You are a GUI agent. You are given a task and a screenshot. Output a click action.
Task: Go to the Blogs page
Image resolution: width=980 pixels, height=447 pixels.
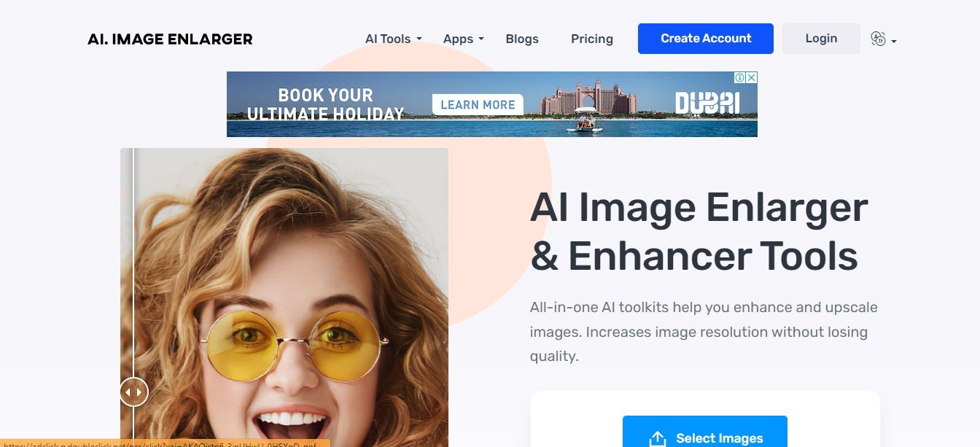click(522, 39)
